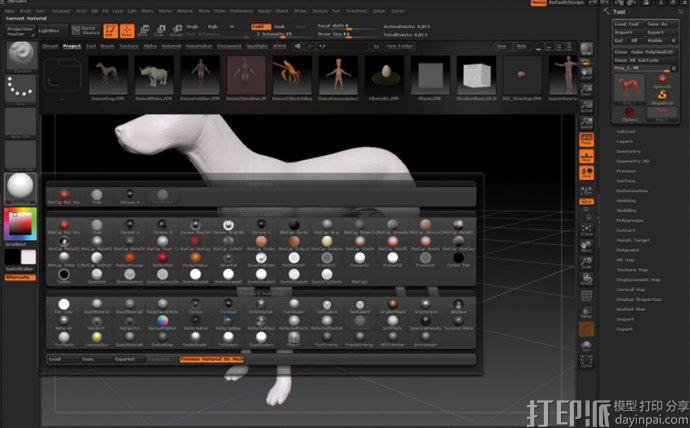Select the Zoom canvas icon
690x428 pixels.
(x=586, y=90)
